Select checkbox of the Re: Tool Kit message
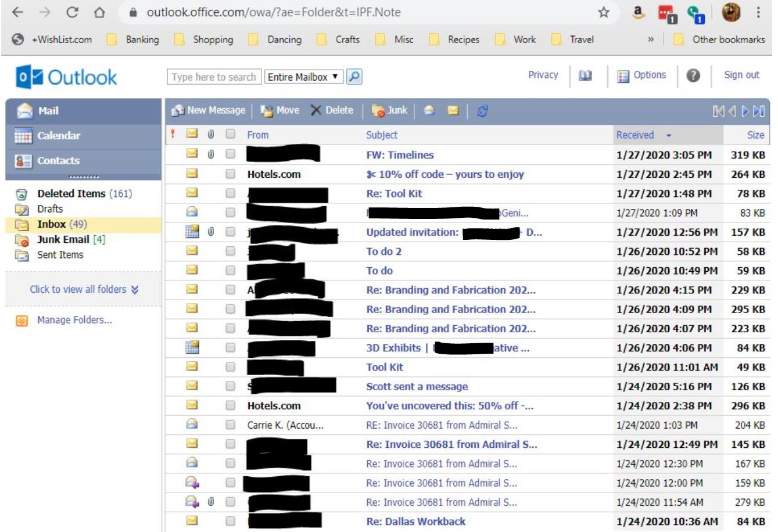The height and width of the screenshot is (532, 778). click(231, 193)
